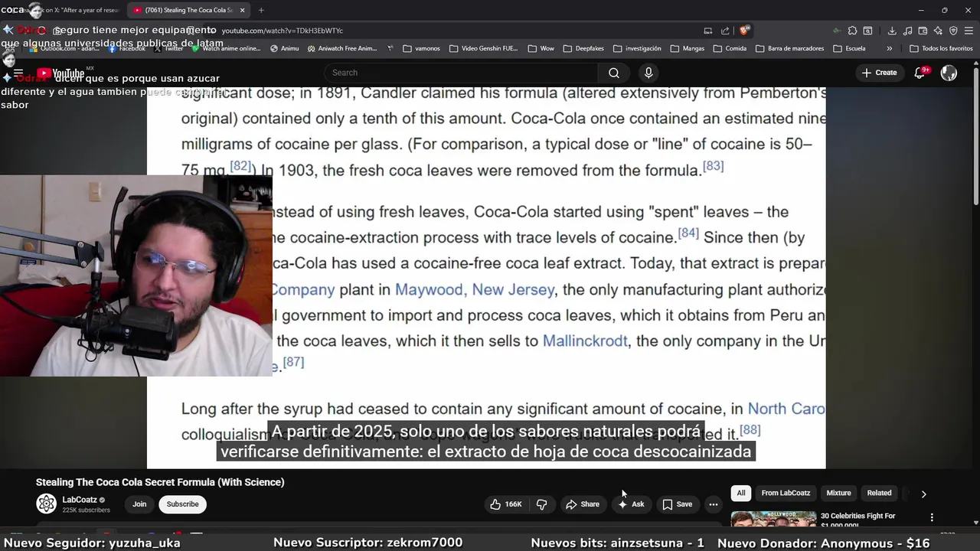Open the Brave playlist music note icon
Viewport: 980px width, 551px height.
point(907,31)
